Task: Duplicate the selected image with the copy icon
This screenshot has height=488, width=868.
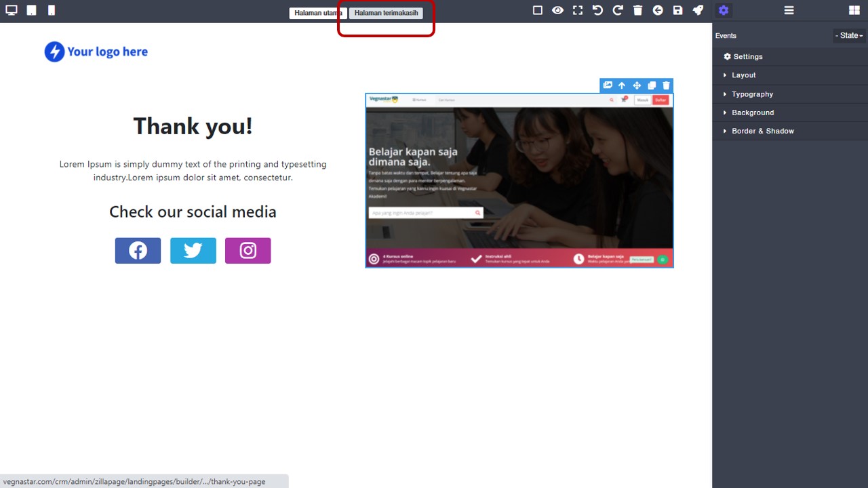Action: coord(652,85)
